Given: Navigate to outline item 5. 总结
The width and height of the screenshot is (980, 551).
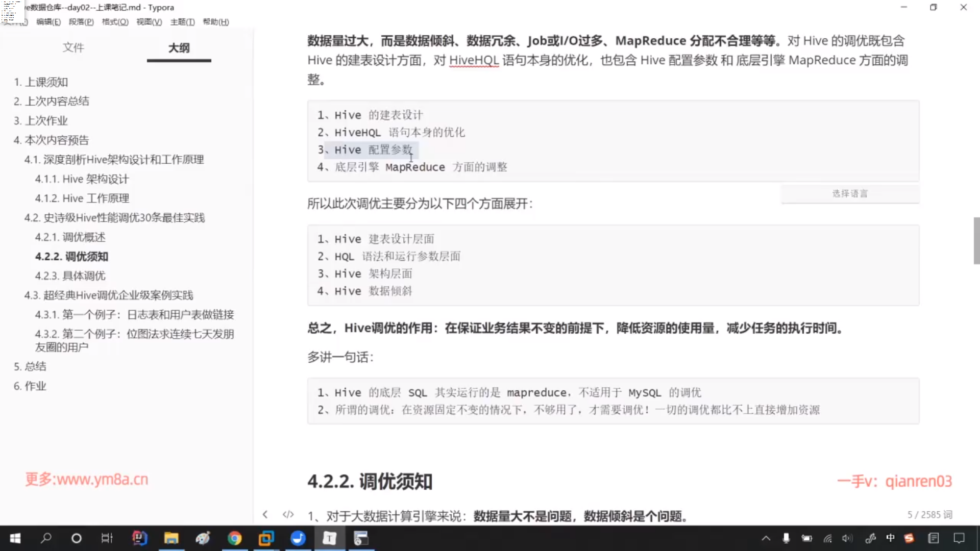Looking at the screenshot, I should [x=30, y=366].
